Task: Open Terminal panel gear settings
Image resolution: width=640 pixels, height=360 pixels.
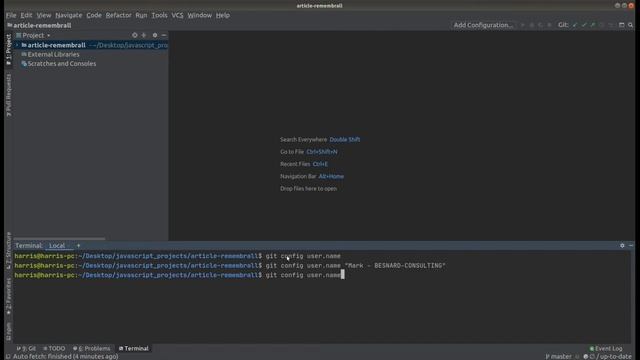Action: click(x=622, y=246)
